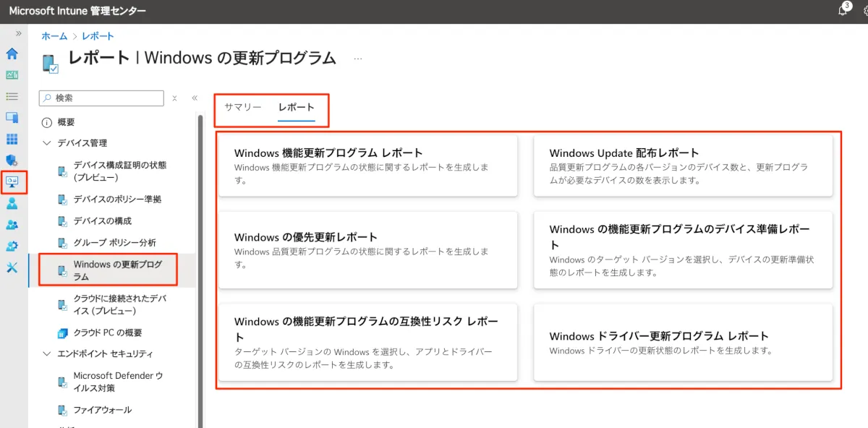This screenshot has height=428, width=868.
Task: Open the ellipsis menu beside page title
Action: coord(358,59)
